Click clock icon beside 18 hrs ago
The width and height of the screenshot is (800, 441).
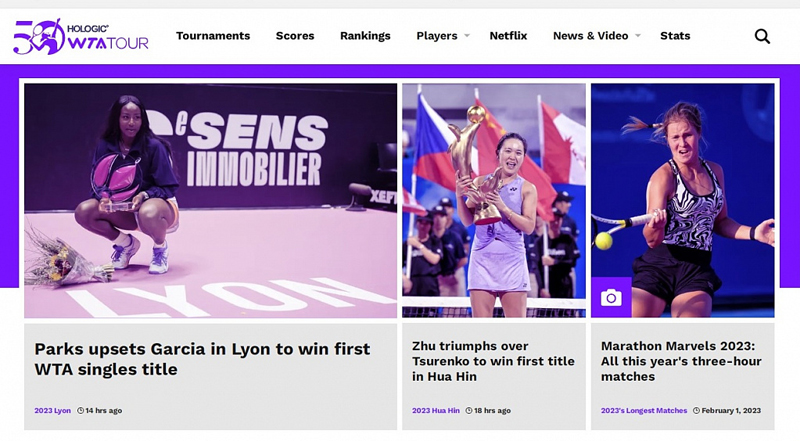click(x=469, y=410)
